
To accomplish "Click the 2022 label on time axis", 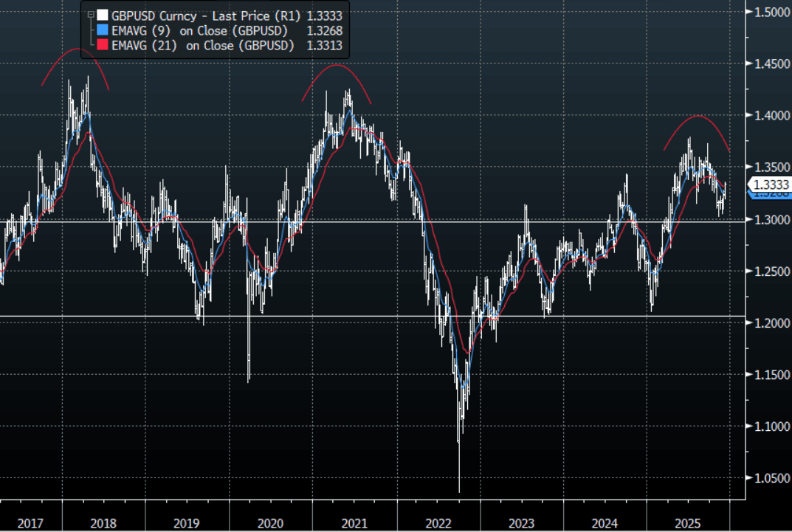I will [x=438, y=523].
